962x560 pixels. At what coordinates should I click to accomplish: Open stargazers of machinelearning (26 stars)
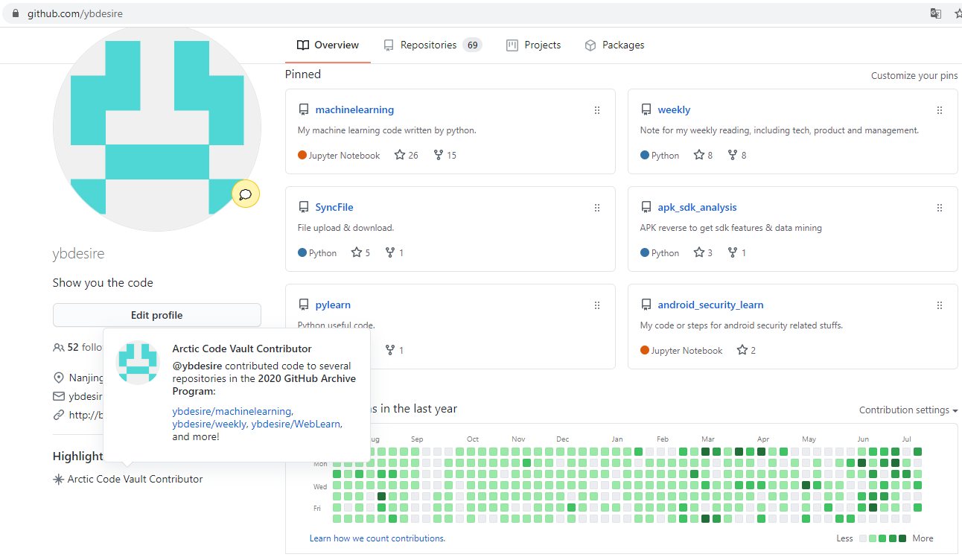point(407,156)
